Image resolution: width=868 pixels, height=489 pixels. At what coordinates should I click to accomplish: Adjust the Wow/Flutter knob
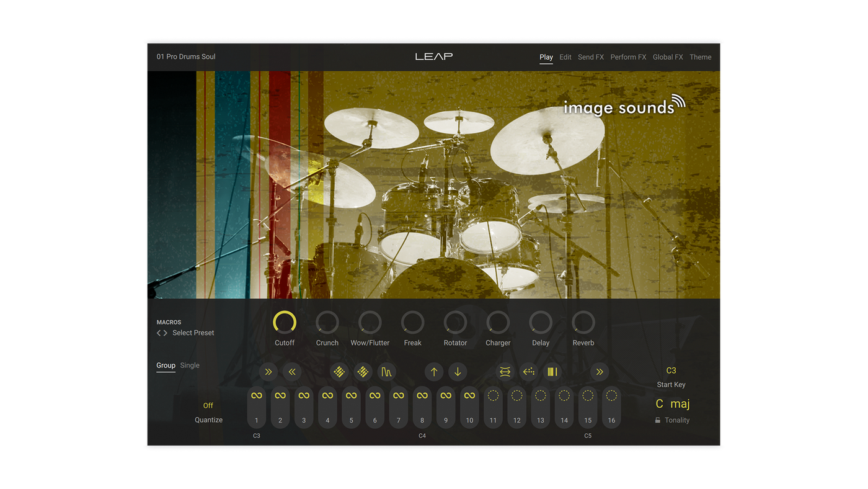(x=370, y=323)
